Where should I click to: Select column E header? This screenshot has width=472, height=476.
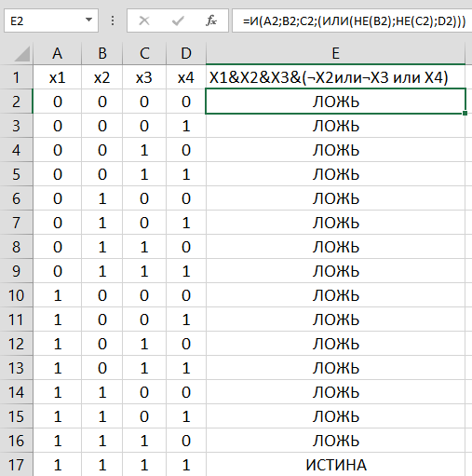click(x=335, y=53)
